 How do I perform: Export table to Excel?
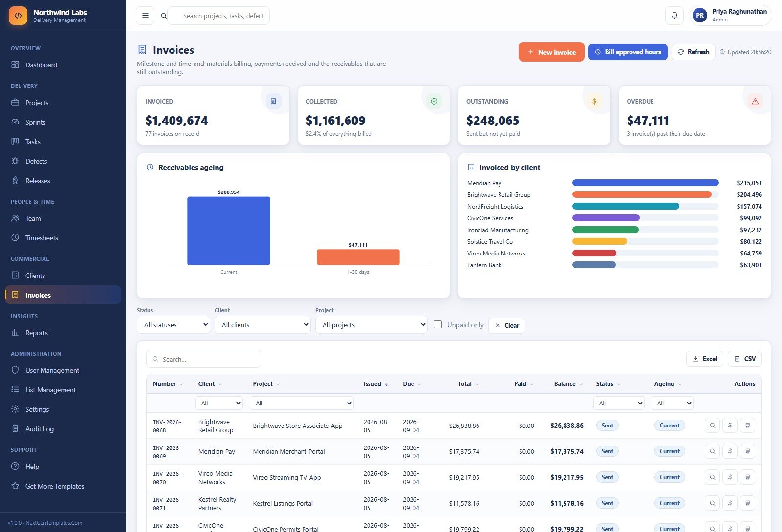tap(705, 359)
